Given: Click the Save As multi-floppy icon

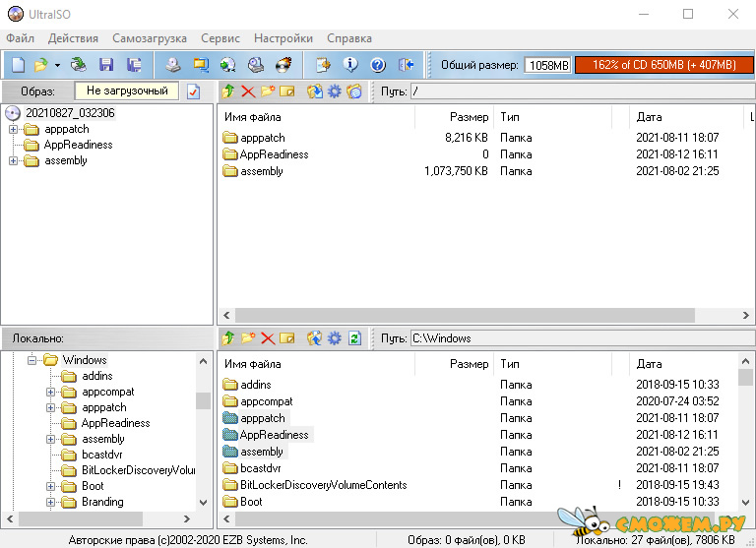Looking at the screenshot, I should coord(134,65).
